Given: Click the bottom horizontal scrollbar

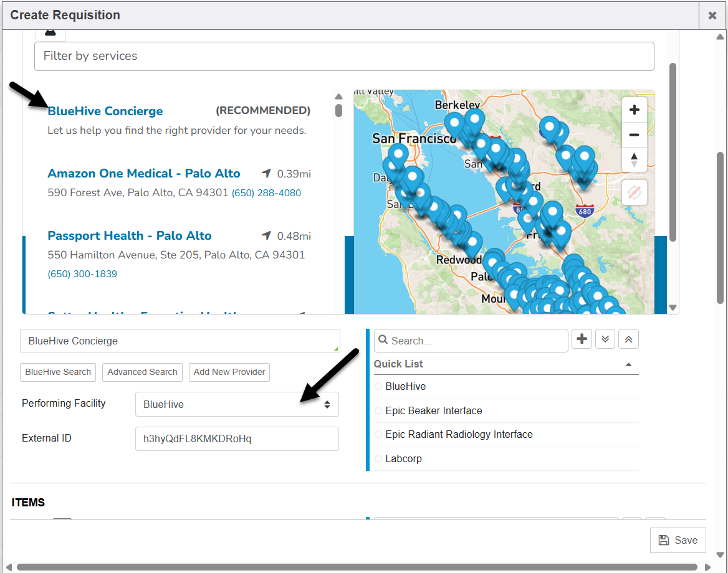Looking at the screenshot, I should (x=357, y=567).
